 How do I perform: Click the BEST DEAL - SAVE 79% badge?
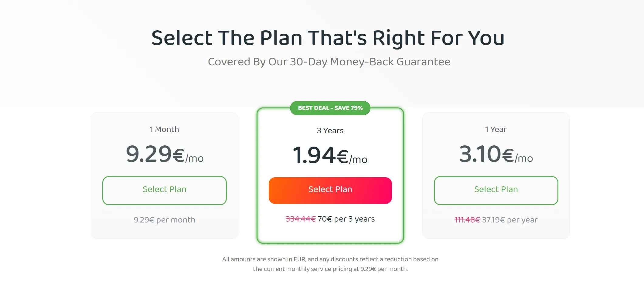point(330,108)
